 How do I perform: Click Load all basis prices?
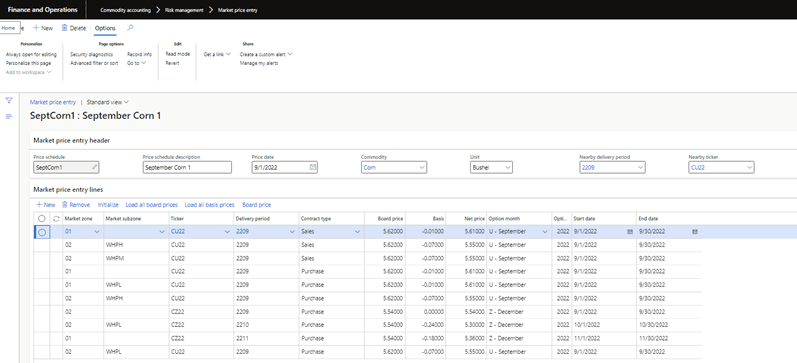[x=209, y=205]
